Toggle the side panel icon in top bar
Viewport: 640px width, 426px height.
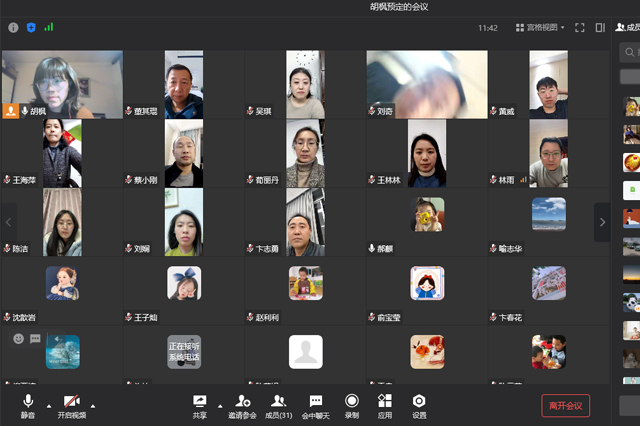[600, 28]
